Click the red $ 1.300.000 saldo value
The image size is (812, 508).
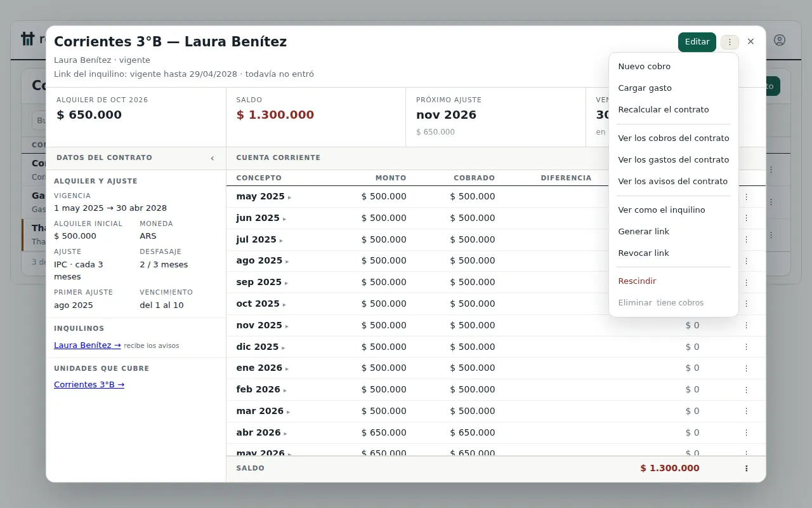point(275,115)
